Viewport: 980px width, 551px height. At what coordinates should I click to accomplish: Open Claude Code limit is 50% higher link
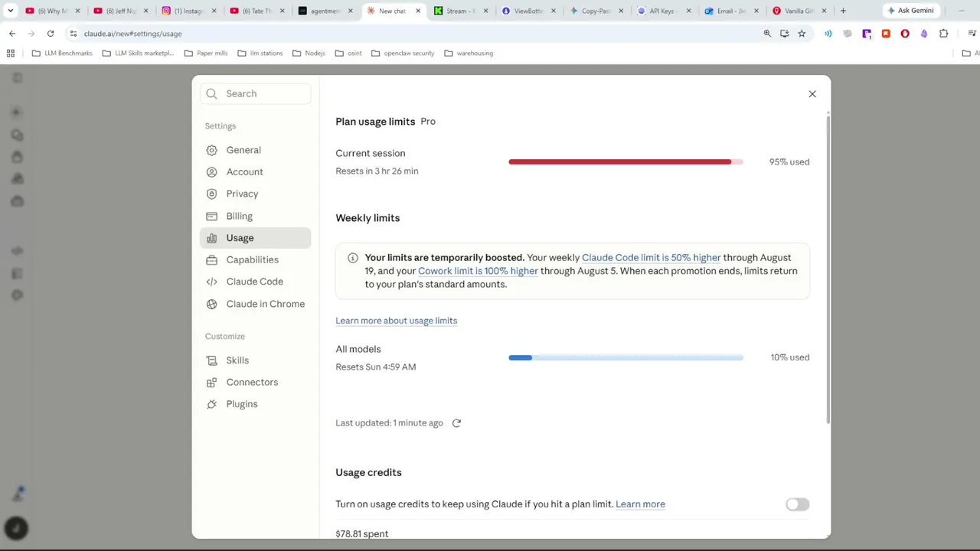[651, 258]
